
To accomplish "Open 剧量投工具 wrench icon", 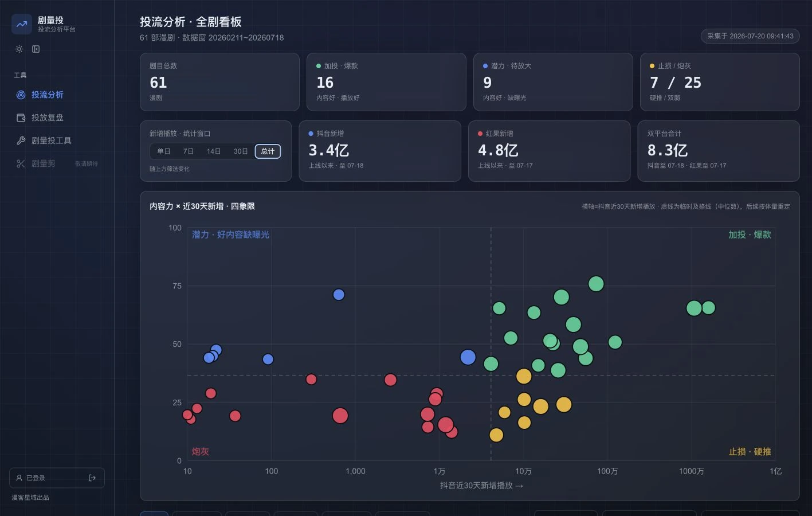I will (21, 140).
